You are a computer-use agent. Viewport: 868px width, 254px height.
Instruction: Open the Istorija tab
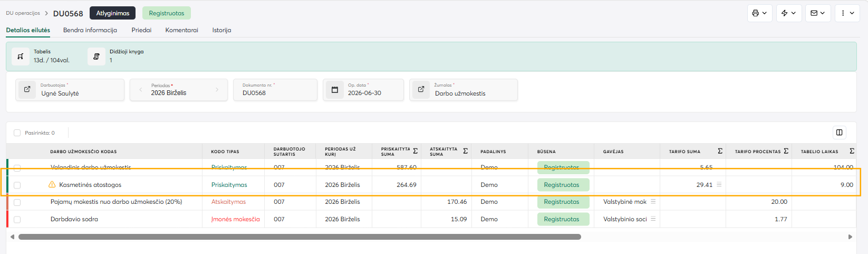[221, 30]
